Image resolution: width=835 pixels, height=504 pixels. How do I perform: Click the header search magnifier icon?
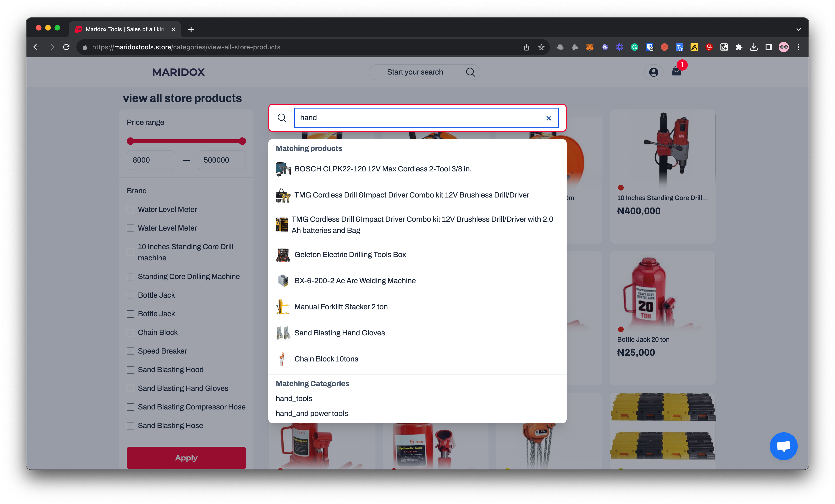[x=470, y=72]
